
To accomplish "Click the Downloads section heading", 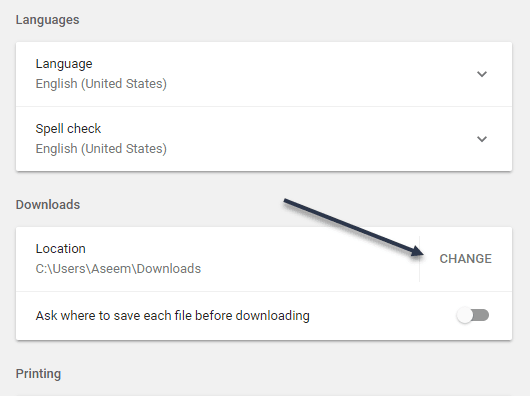I will 48,205.
